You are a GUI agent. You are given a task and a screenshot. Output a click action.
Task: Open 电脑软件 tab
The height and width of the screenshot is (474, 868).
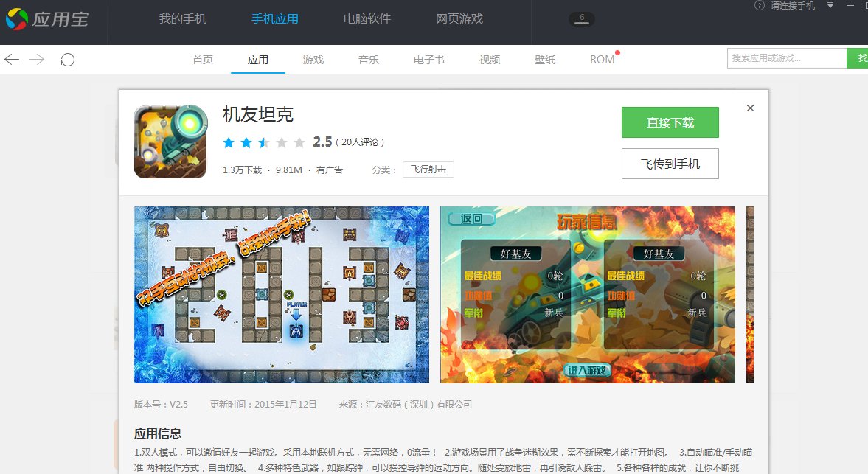coord(367,19)
